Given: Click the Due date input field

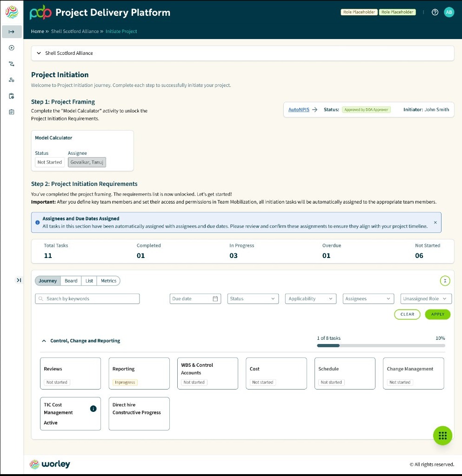Looking at the screenshot, I should pyautogui.click(x=195, y=299).
